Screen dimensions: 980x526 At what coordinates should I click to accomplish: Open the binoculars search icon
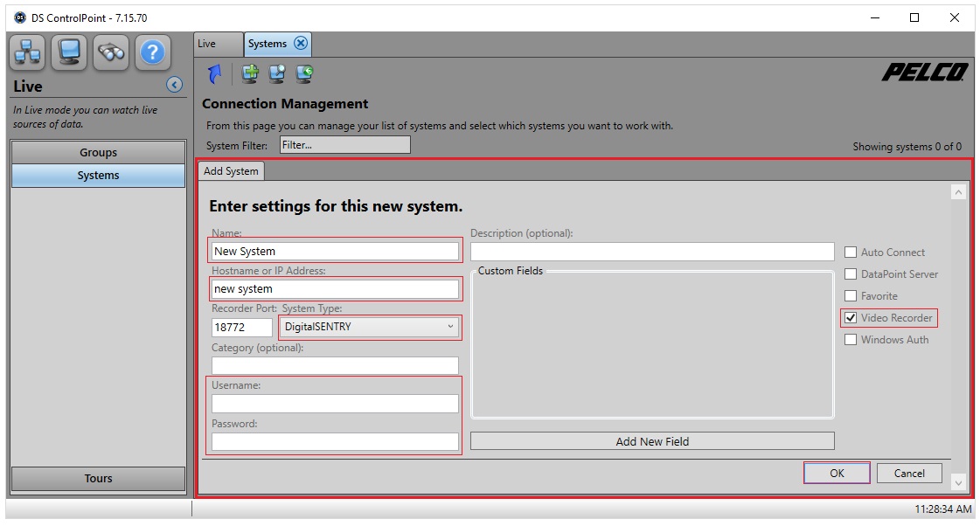click(111, 53)
